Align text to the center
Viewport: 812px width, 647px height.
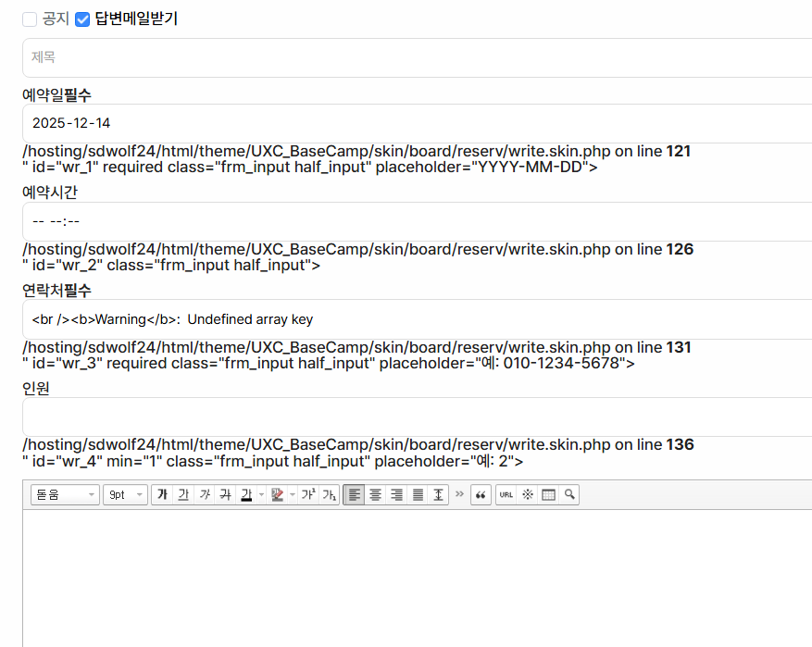(x=375, y=495)
